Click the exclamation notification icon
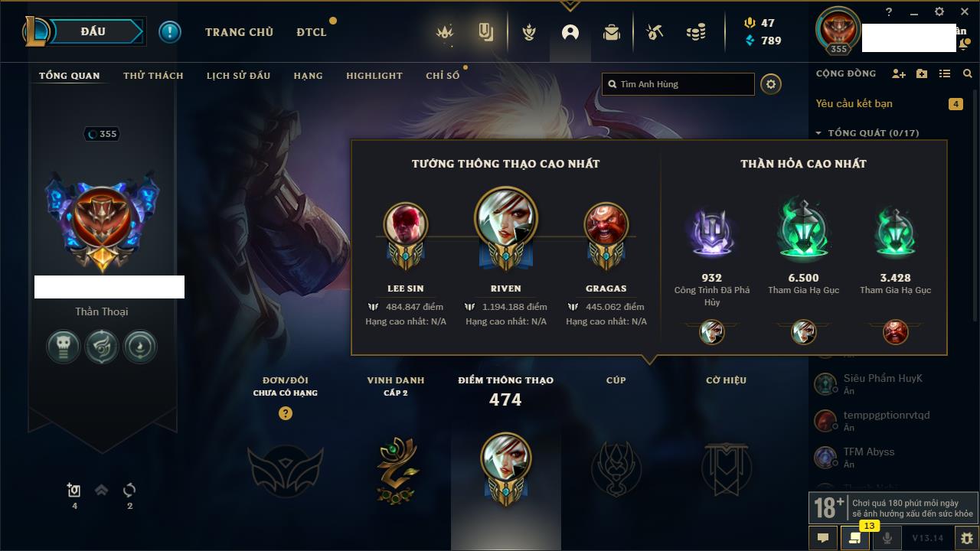 (170, 31)
